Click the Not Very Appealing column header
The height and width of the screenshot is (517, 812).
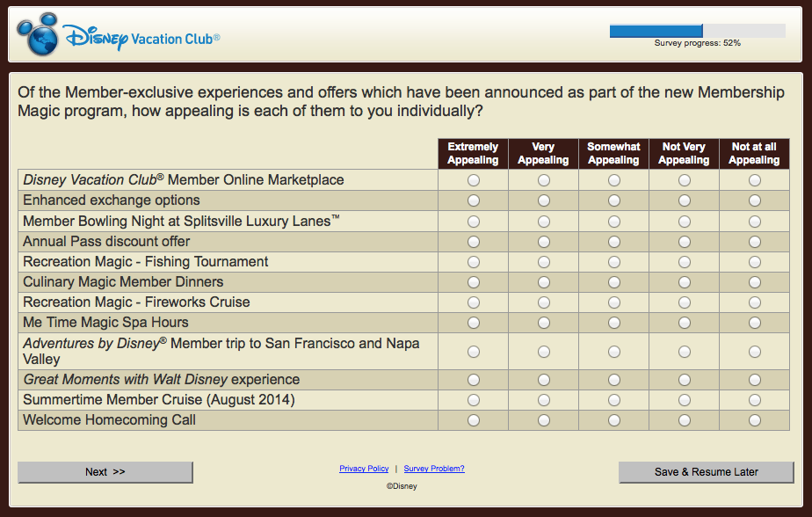(684, 153)
